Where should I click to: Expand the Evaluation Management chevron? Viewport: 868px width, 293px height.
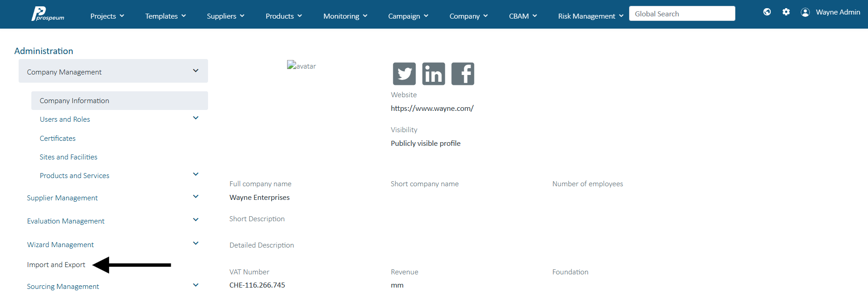point(196,220)
